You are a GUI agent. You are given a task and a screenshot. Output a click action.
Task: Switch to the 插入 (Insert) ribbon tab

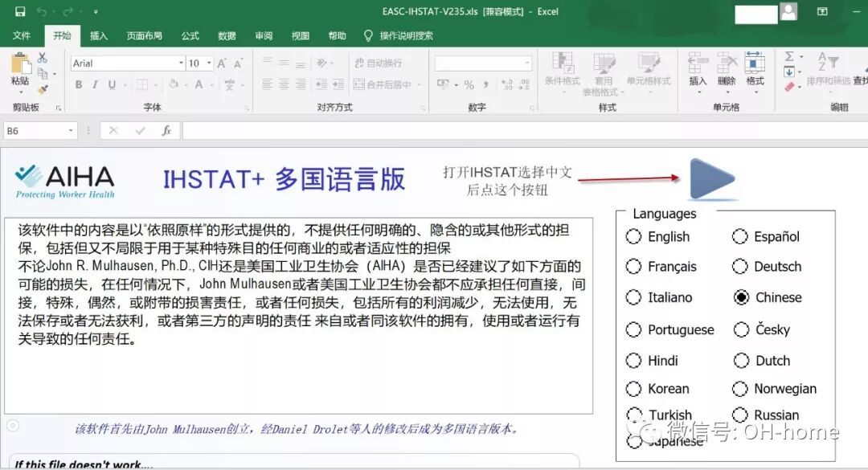(x=99, y=35)
